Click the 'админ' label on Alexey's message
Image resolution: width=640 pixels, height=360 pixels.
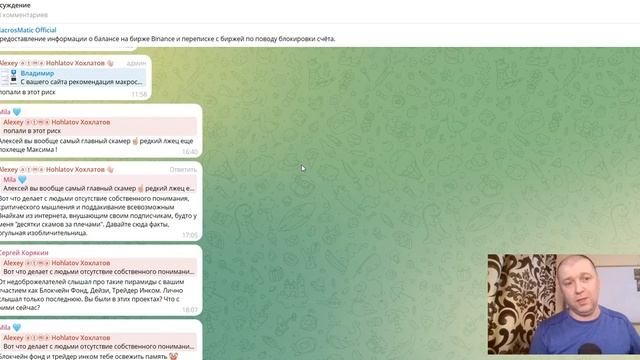point(136,63)
